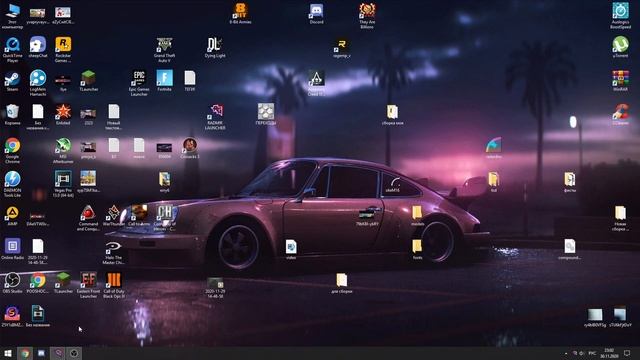Screen dimensions: 640x360
Task: Open LogMeIn Hamachi shortcut
Action: [38, 83]
